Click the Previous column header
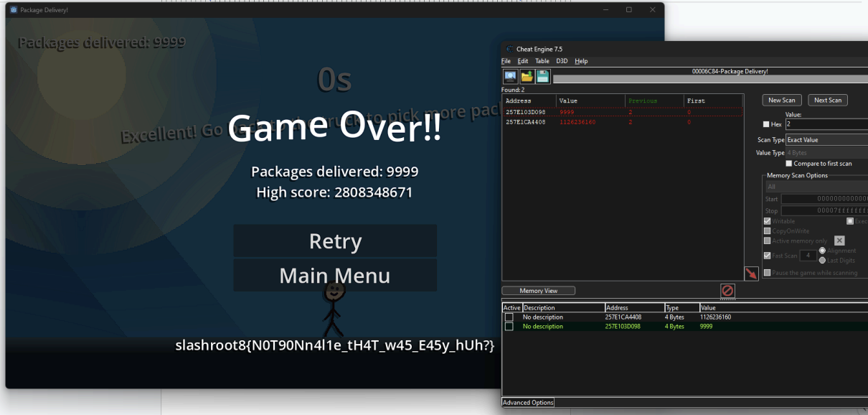868x415 pixels. click(x=654, y=101)
